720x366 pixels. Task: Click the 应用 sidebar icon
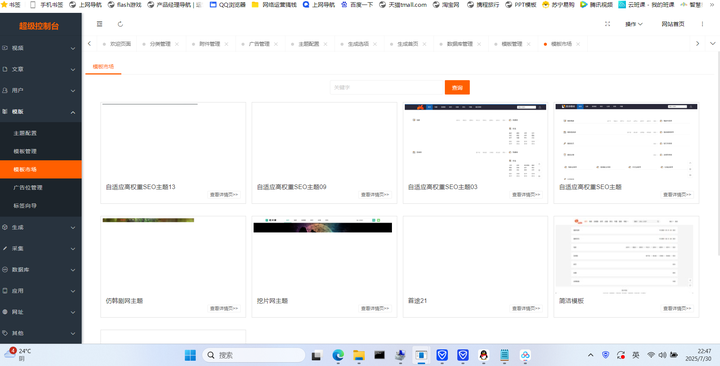[5, 291]
